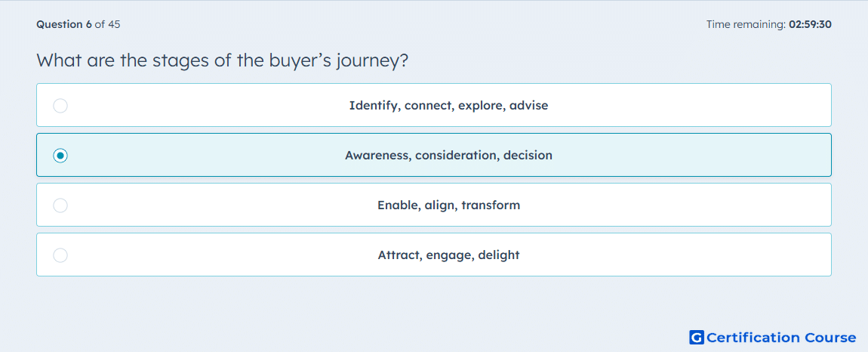868x352 pixels.
Task: Pick the Attract, engage, delight radio circle
Action: (x=60, y=255)
